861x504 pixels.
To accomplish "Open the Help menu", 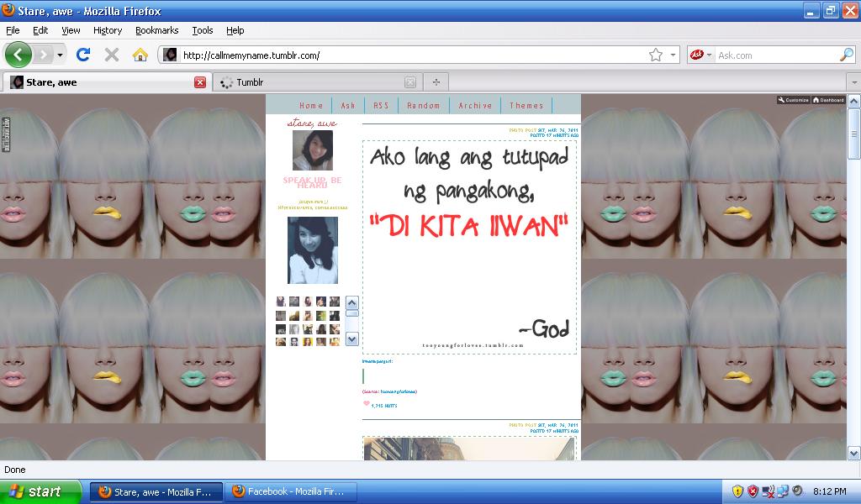I will 235,31.
